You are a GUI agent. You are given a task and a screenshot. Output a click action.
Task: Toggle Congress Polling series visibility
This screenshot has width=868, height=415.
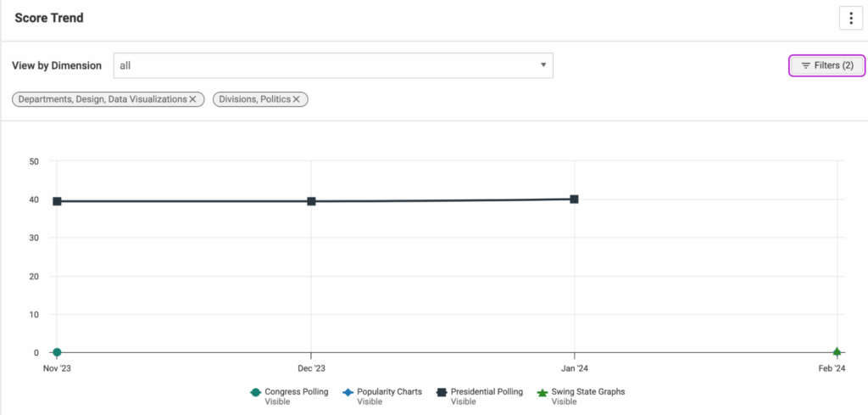click(x=296, y=392)
